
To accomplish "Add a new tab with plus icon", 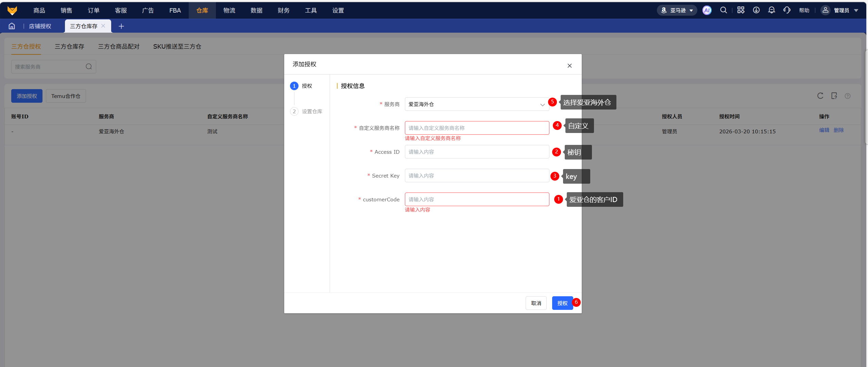I will (x=121, y=26).
